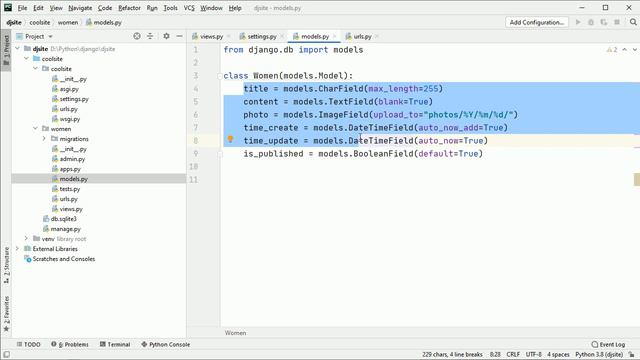
Task: Click Python 3.8 (djsite) interpreter selector
Action: click(599, 355)
